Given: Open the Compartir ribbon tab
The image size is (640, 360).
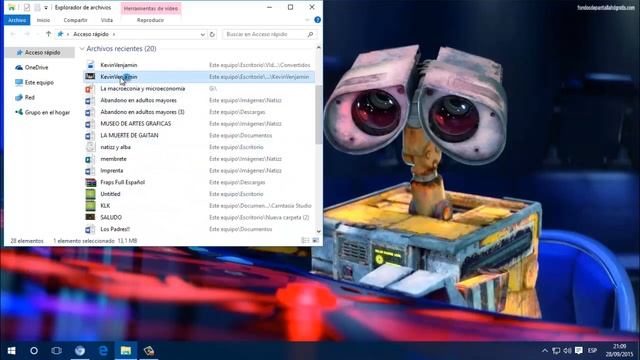Looking at the screenshot, I should tap(76, 20).
